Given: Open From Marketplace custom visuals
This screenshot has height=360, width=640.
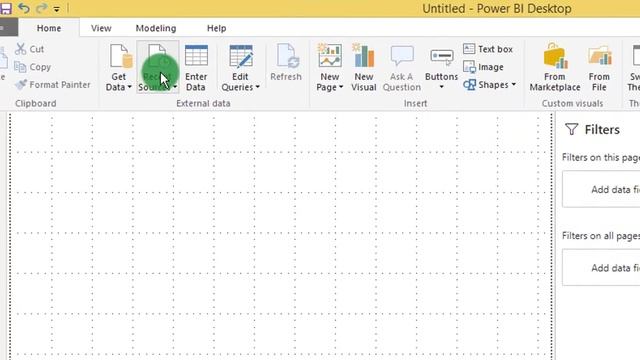Looking at the screenshot, I should (x=555, y=68).
